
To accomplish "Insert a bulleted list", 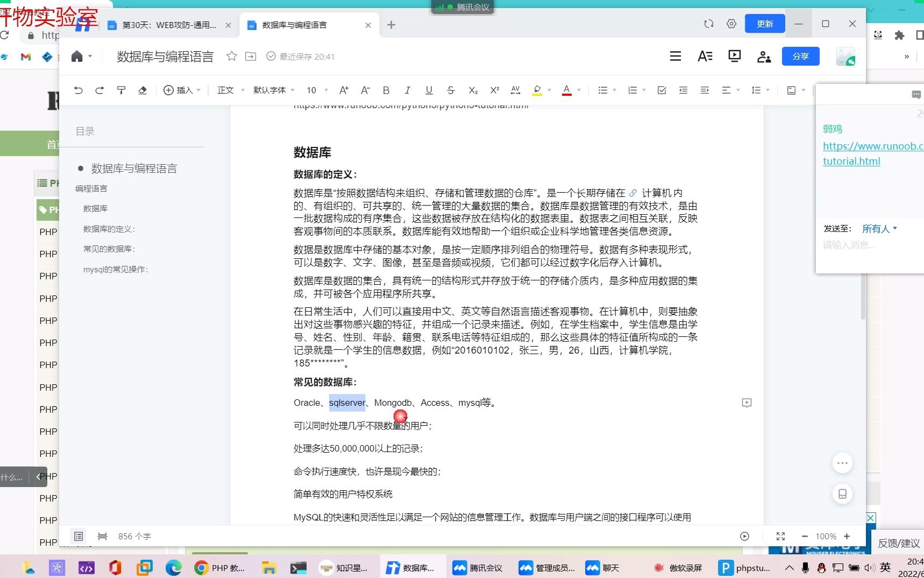I will coord(603,90).
